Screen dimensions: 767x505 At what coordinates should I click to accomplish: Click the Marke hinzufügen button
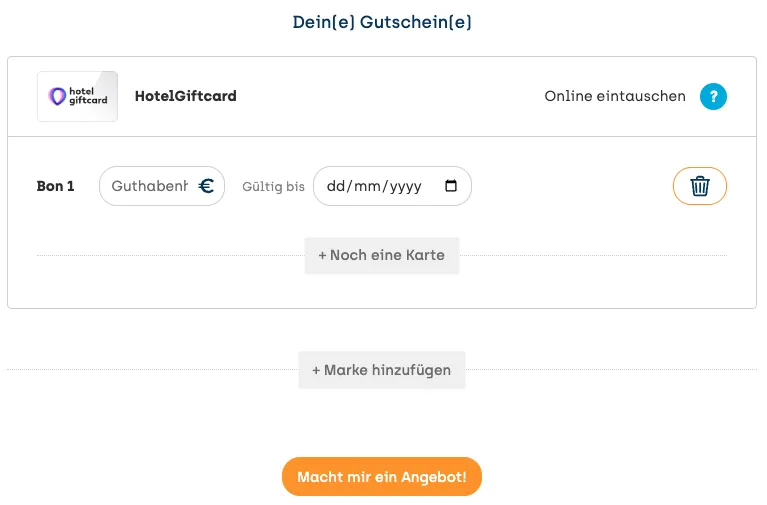click(382, 370)
